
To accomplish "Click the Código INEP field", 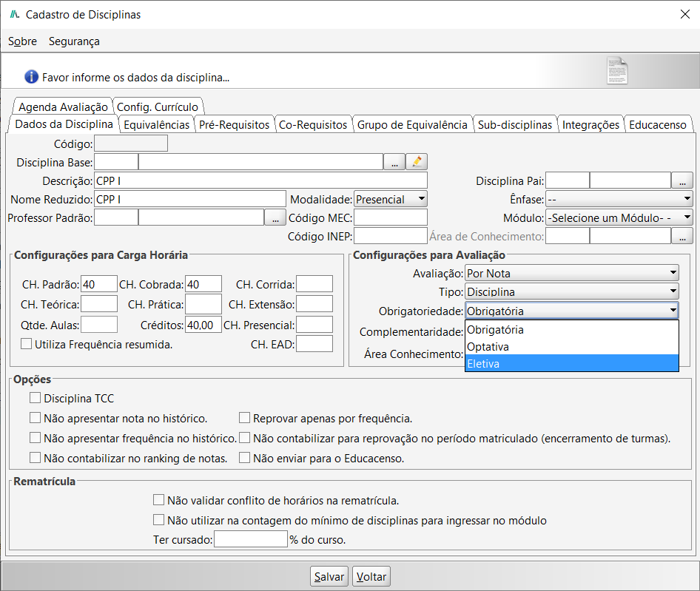I will click(x=391, y=236).
